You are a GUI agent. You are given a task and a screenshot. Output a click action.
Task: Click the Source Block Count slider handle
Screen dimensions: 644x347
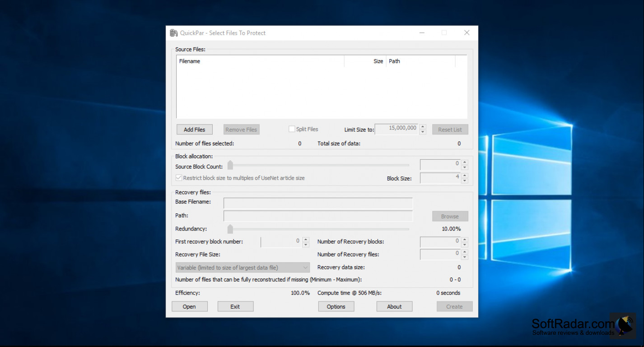click(230, 165)
